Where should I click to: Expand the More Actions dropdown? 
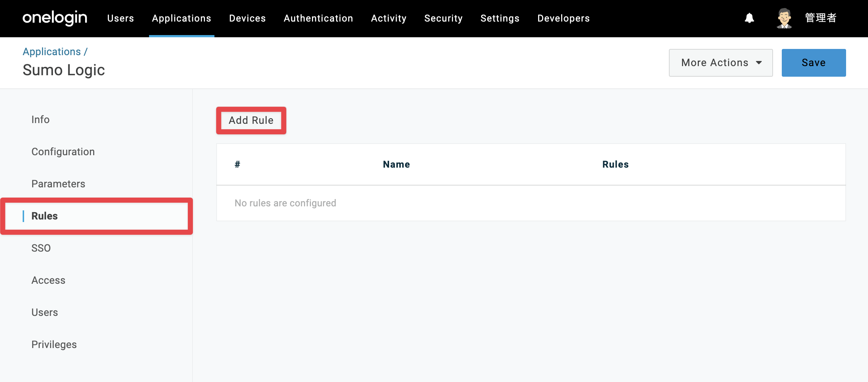(x=720, y=63)
